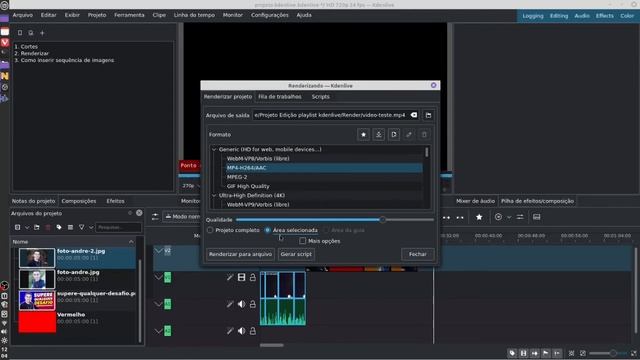Open the output file browse folder icon

pos(428,115)
